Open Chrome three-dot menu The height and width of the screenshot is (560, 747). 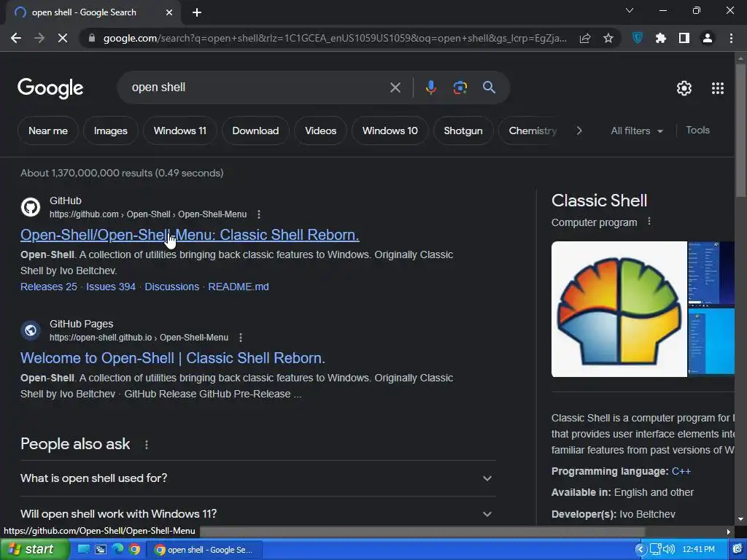tap(731, 38)
